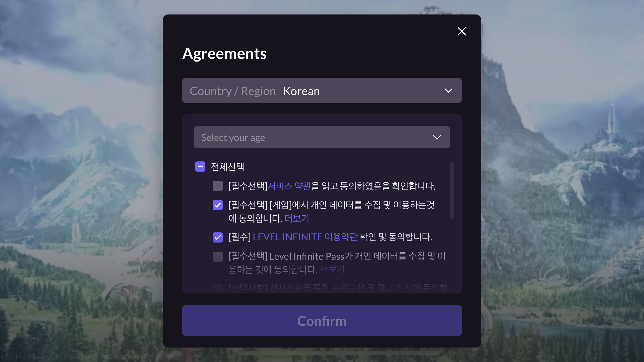Expand the Select your age dropdown

pos(322,137)
